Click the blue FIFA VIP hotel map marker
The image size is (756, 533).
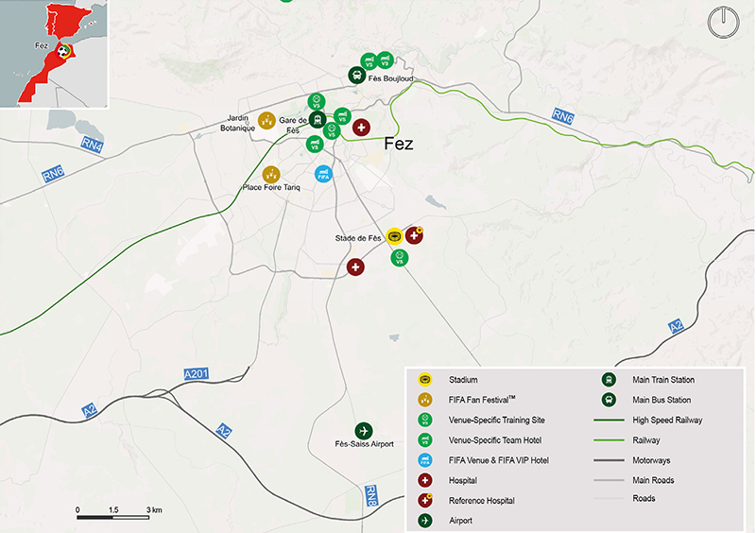323,174
